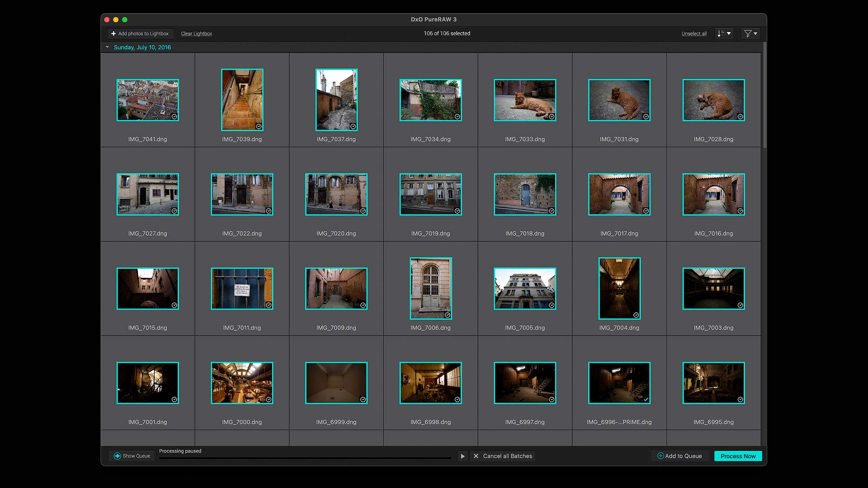Click the Add photos to Lightbox plus icon
868x488 pixels.
point(113,33)
